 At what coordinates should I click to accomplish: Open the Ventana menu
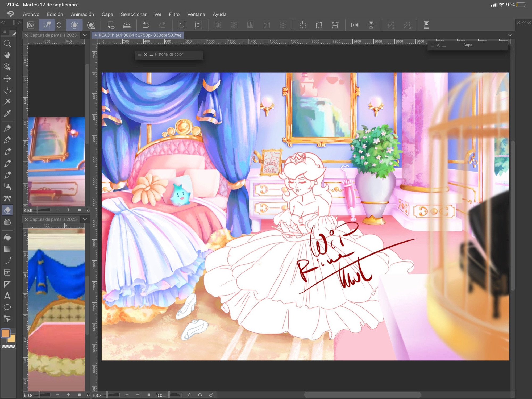click(x=196, y=14)
